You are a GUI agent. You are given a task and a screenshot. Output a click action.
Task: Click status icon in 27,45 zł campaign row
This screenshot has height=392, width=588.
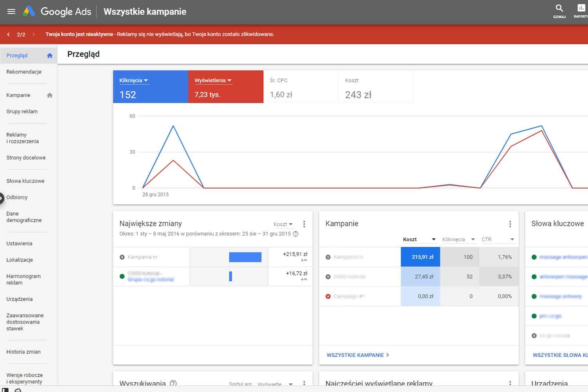click(328, 277)
